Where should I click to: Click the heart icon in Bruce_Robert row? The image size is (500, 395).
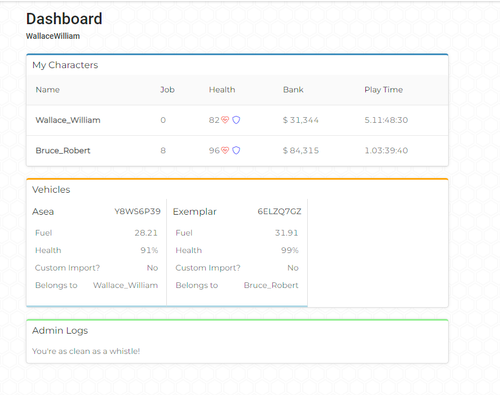pos(225,150)
